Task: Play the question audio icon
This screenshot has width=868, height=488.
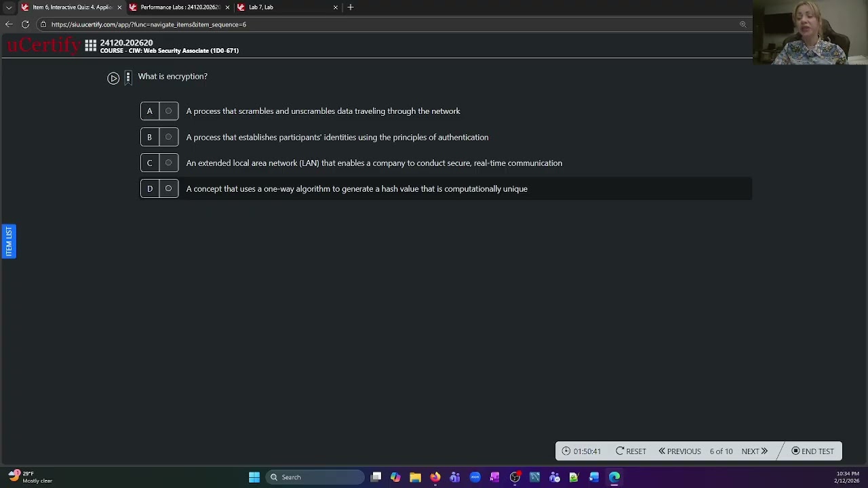Action: [113, 78]
